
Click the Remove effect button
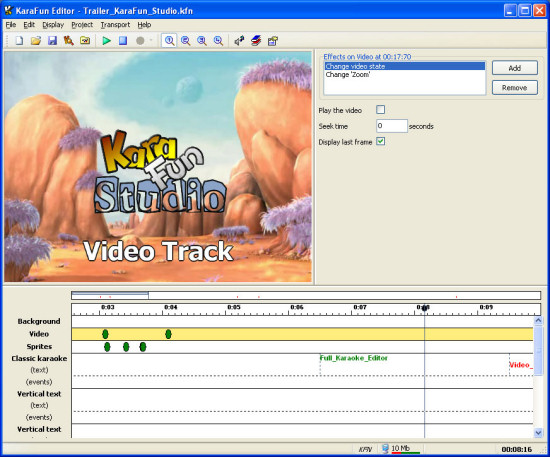pos(515,88)
